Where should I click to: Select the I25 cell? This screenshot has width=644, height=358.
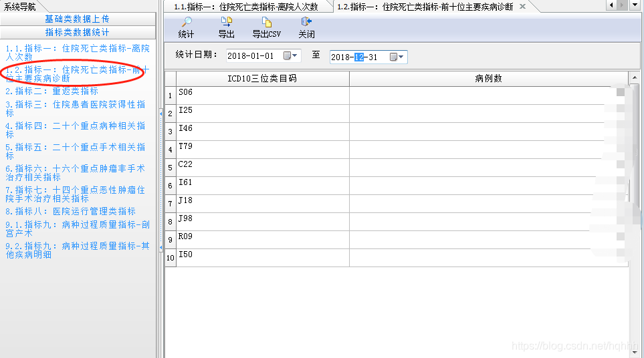pos(263,113)
